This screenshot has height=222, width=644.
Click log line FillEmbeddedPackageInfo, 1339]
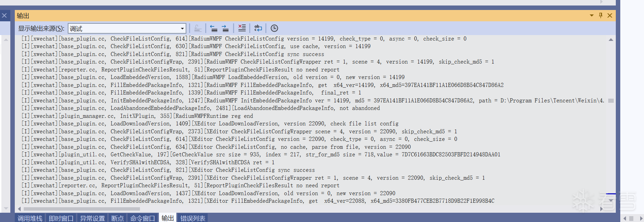point(191,93)
